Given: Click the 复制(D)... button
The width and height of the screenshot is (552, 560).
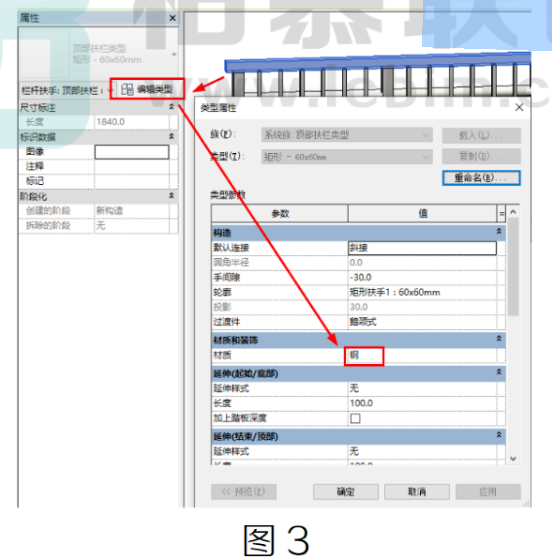Looking at the screenshot, I should pos(481,156).
